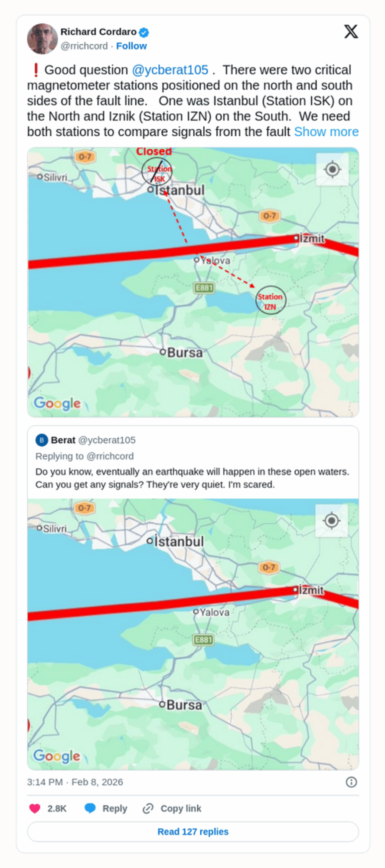Click the tweet info circle icon

click(x=351, y=782)
